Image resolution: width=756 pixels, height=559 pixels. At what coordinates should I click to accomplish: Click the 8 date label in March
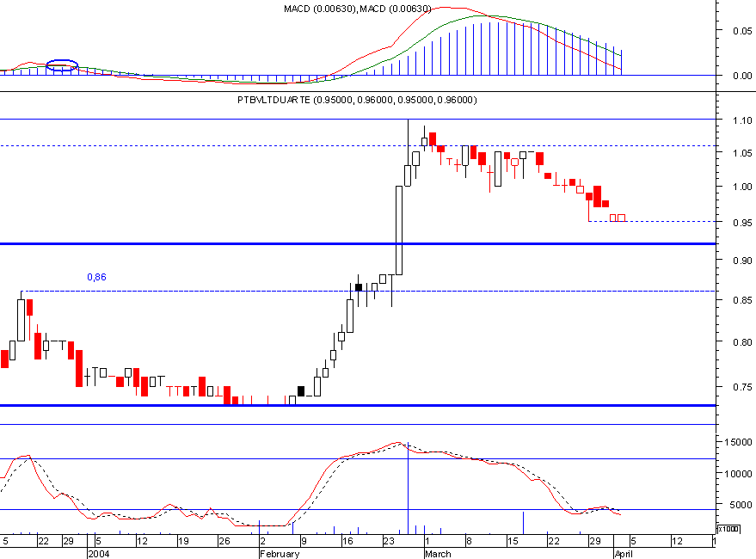(x=469, y=541)
